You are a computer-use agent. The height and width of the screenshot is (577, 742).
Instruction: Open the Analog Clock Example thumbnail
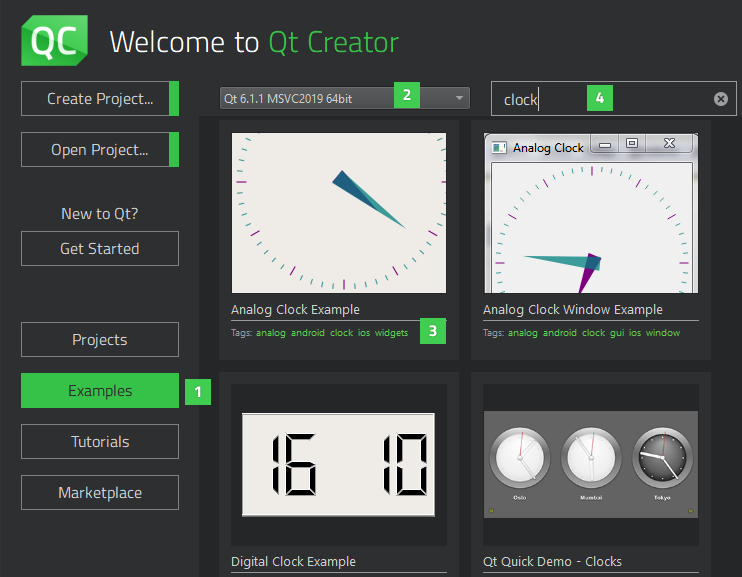point(339,213)
